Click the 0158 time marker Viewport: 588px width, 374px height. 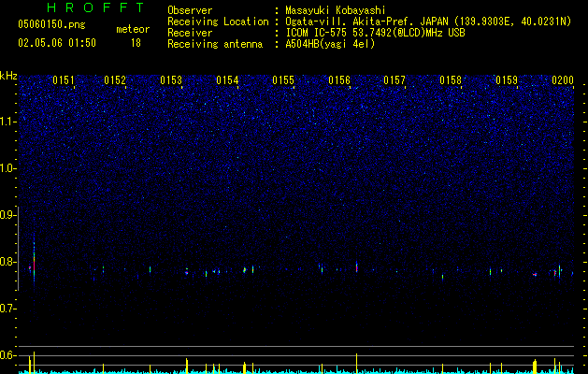point(451,80)
